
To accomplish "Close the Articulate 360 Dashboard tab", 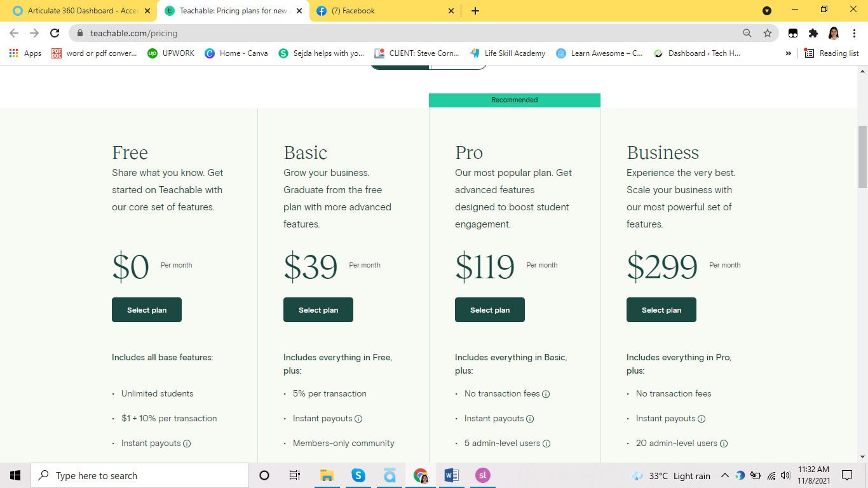I will 147,11.
